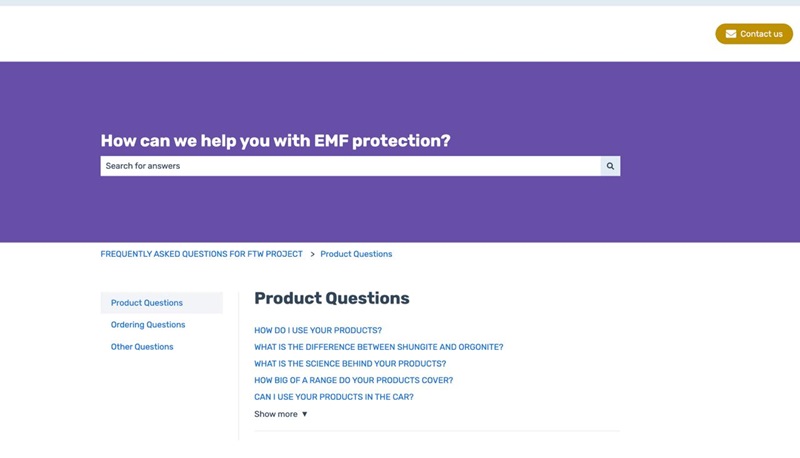Select Ordering Questions in sidebar

pyautogui.click(x=148, y=325)
